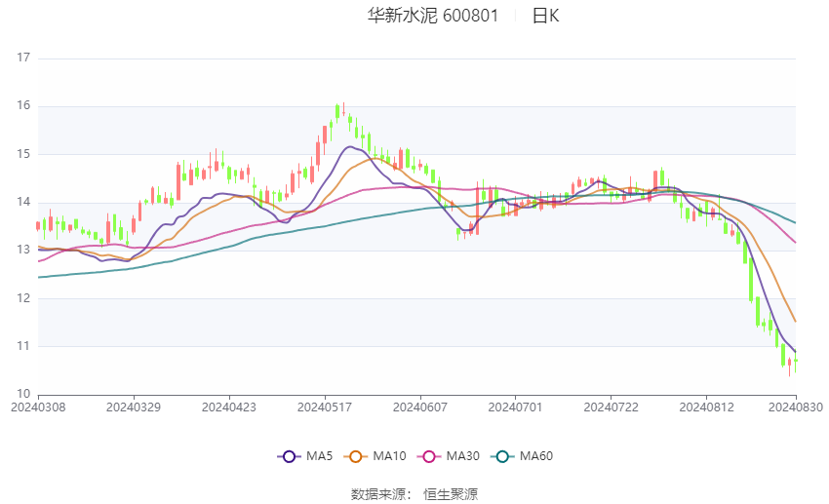Click the 日K label in title

[545, 16]
